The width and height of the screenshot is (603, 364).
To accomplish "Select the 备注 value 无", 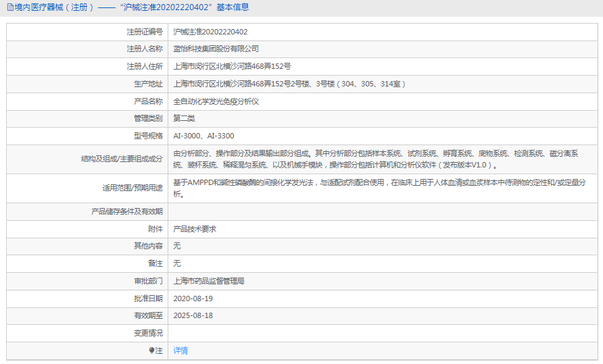I will tap(176, 263).
